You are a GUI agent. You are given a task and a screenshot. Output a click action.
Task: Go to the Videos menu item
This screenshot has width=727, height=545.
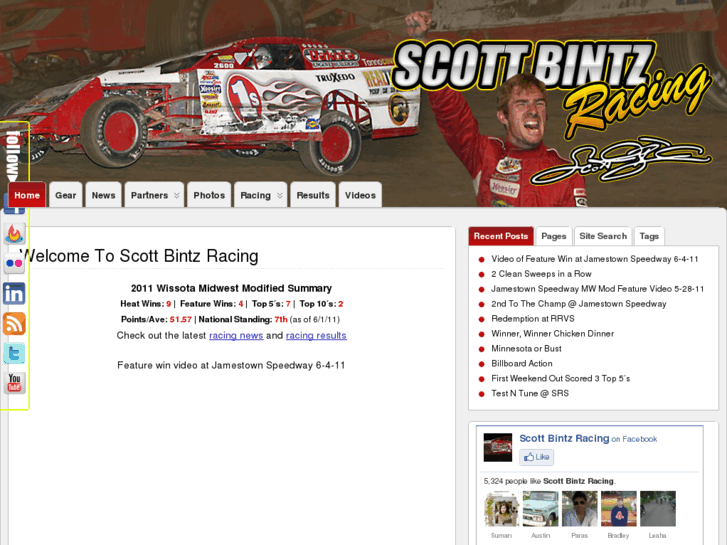coord(360,195)
